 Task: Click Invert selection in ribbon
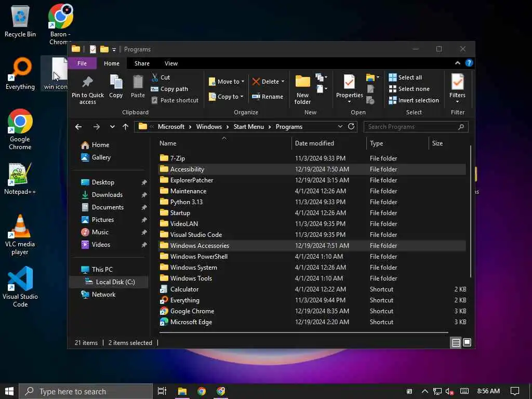[414, 100]
